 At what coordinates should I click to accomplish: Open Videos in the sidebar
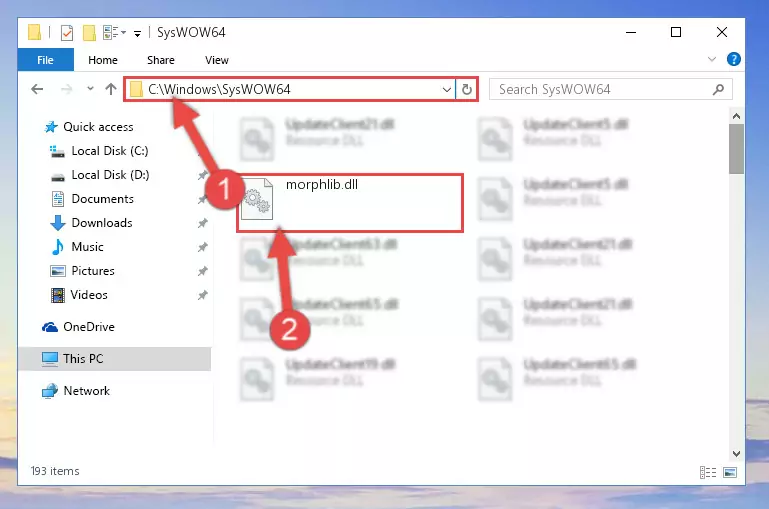79,295
